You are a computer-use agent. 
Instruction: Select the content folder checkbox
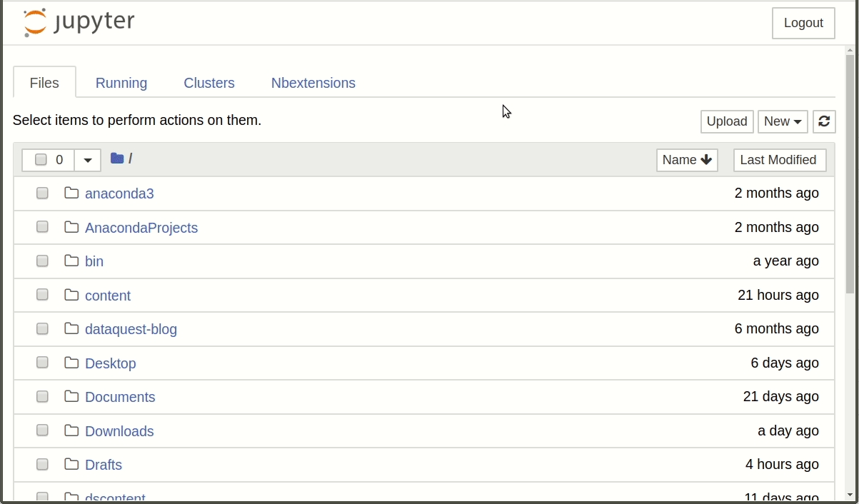point(42,295)
